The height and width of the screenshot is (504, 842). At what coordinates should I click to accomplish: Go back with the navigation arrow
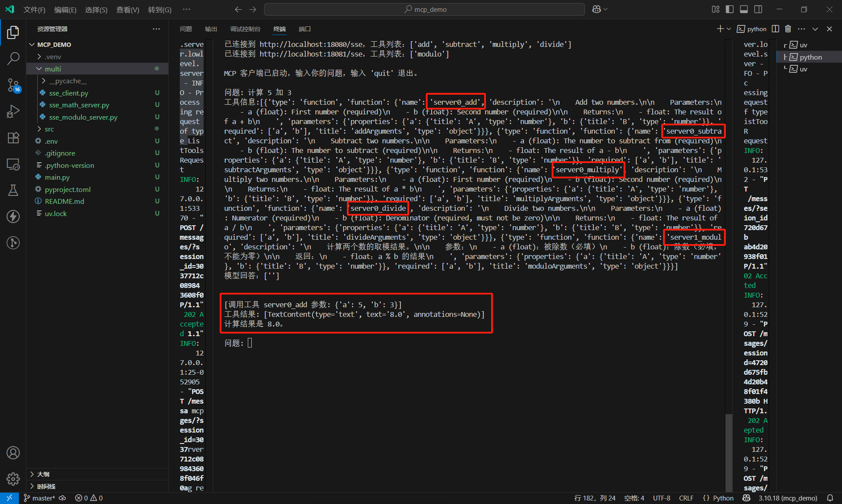238,9
